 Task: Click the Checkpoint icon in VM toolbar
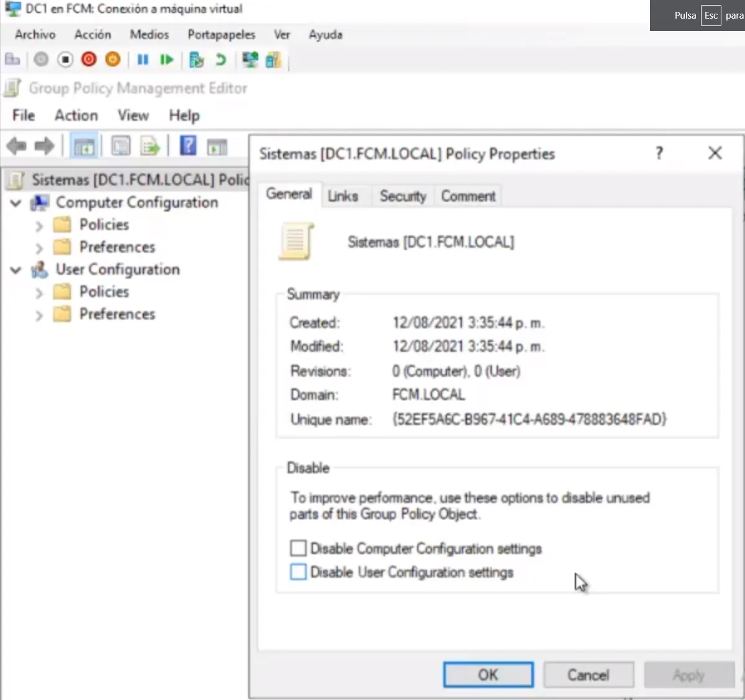tap(196, 60)
